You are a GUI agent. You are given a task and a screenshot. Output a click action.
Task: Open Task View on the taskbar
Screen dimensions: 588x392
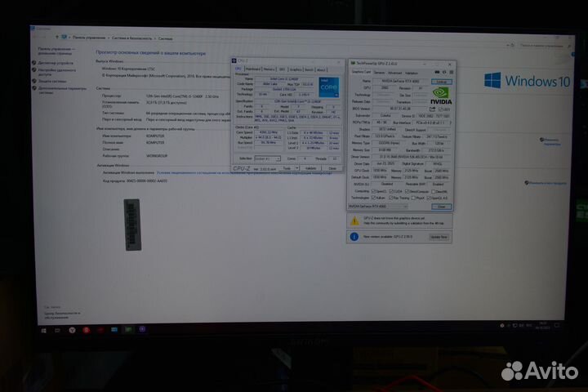click(57, 331)
